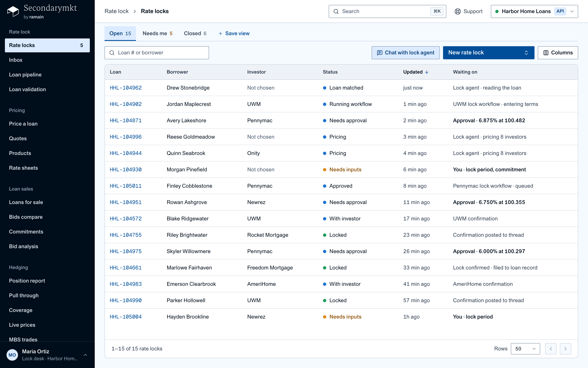Expand the Maria Ortiz user menu chevron

[85, 355]
